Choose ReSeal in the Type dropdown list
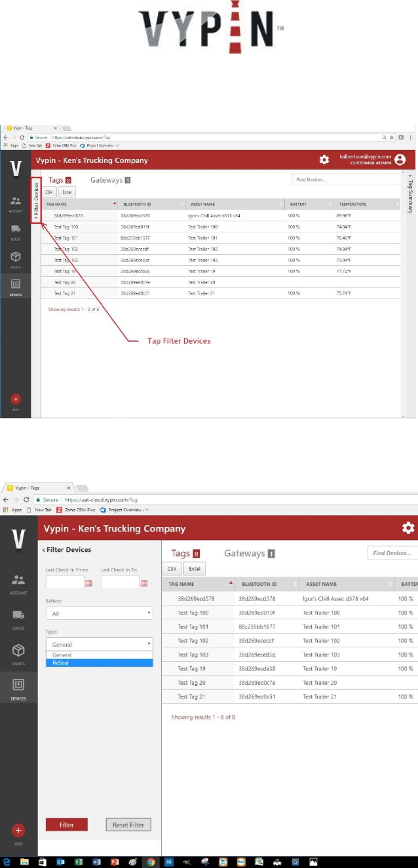 pos(99,662)
